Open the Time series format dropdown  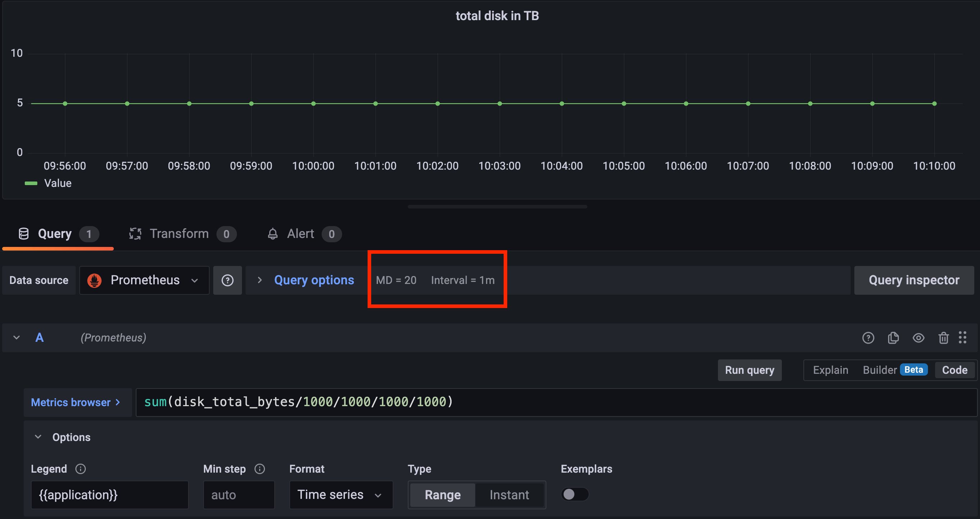click(341, 495)
